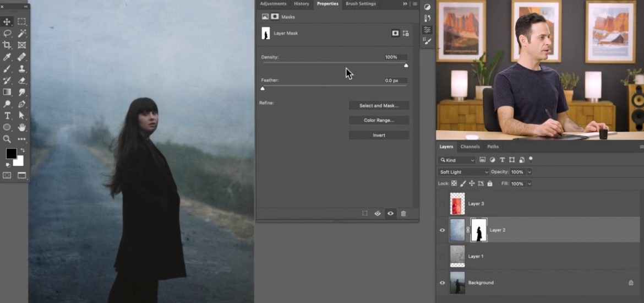This screenshot has width=644, height=303.
Task: Toggle lock image pixels
Action: point(463,183)
